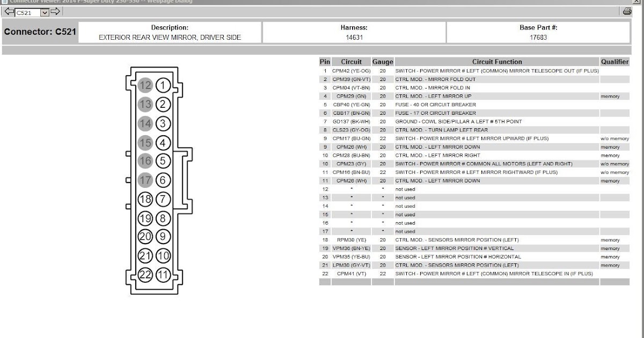Close the Connector Viewer dialog
Image resolution: width=644 pixels, height=338 pixels.
pyautogui.click(x=636, y=2)
